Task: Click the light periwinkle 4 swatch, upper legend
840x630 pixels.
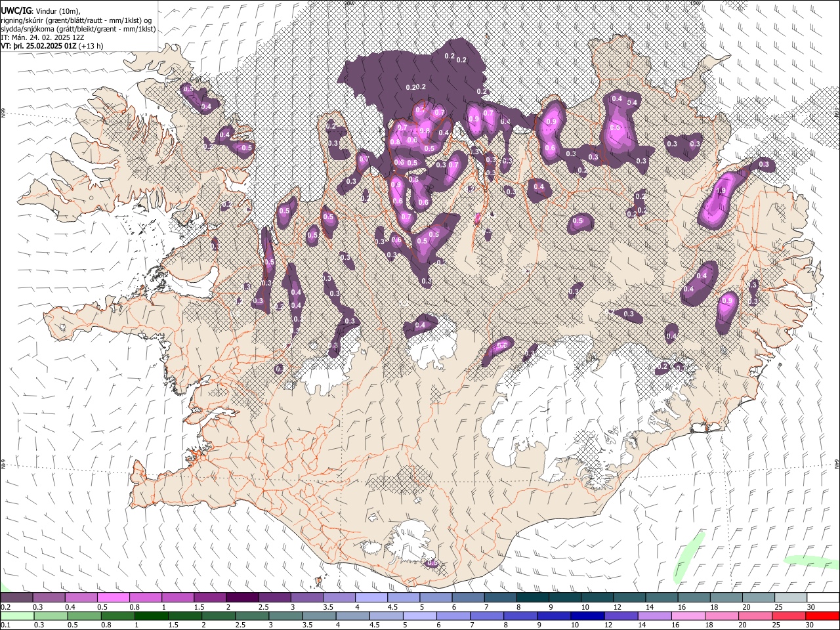Action: tap(371, 598)
